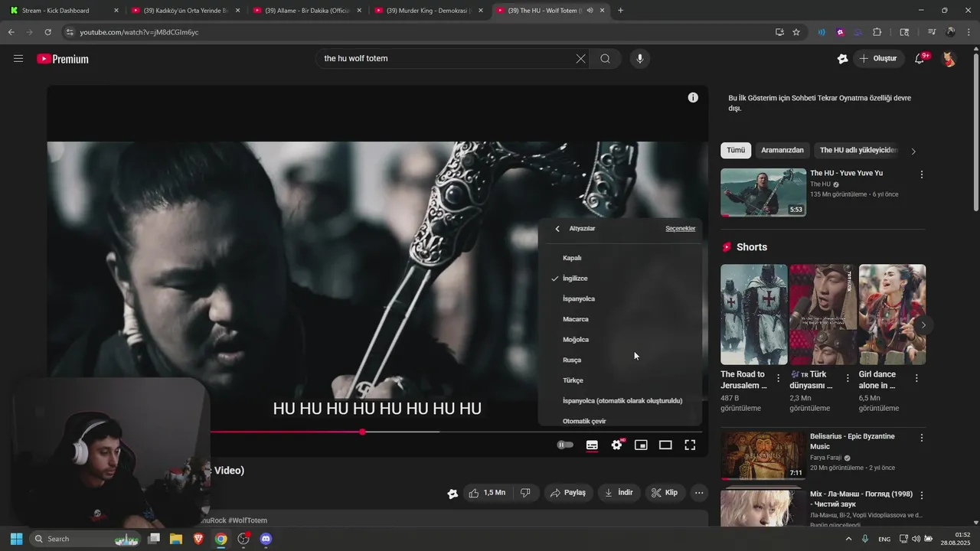Viewport: 980px width, 551px height.
Task: Open the Seçenekler subtitle options link
Action: tap(680, 229)
